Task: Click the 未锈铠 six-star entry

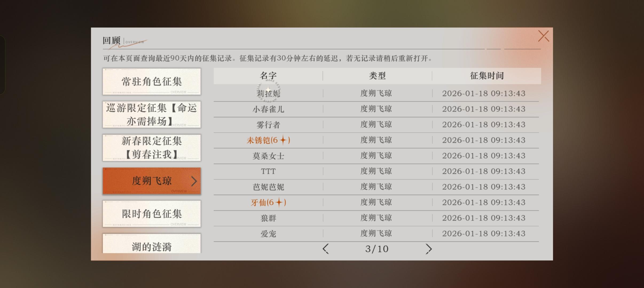Action: (x=268, y=140)
